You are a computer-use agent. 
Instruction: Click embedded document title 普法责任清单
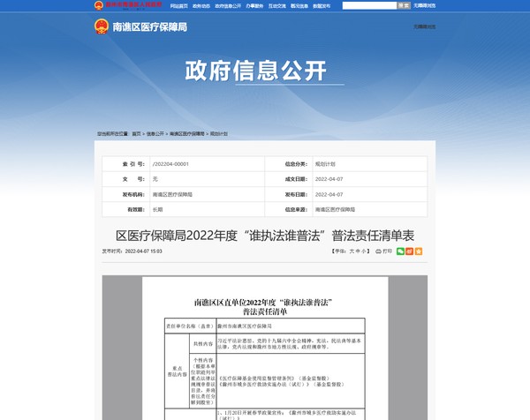coord(265,311)
